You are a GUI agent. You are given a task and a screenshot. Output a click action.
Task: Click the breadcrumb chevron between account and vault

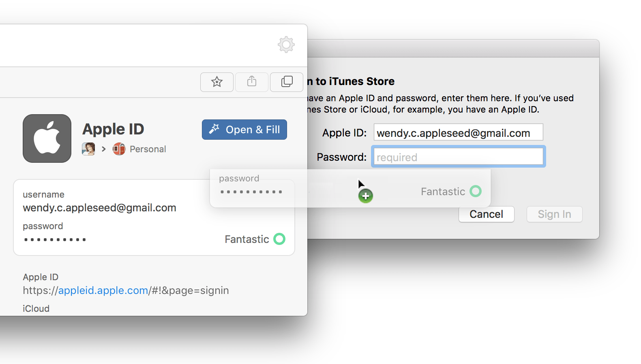104,149
